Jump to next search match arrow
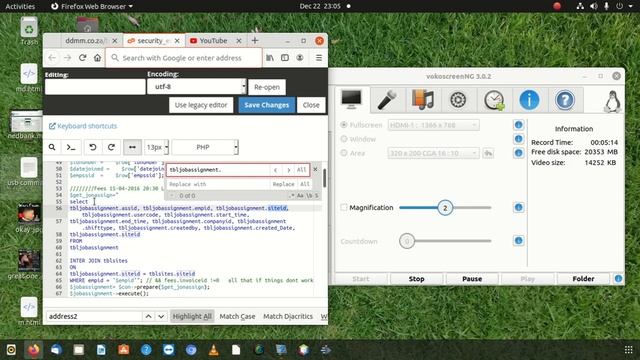This screenshot has width=640, height=360. click(x=289, y=170)
